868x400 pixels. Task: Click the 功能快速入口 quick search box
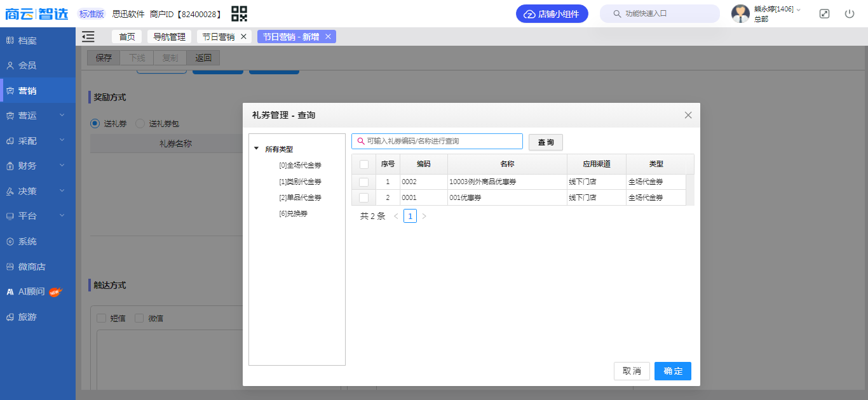(660, 13)
